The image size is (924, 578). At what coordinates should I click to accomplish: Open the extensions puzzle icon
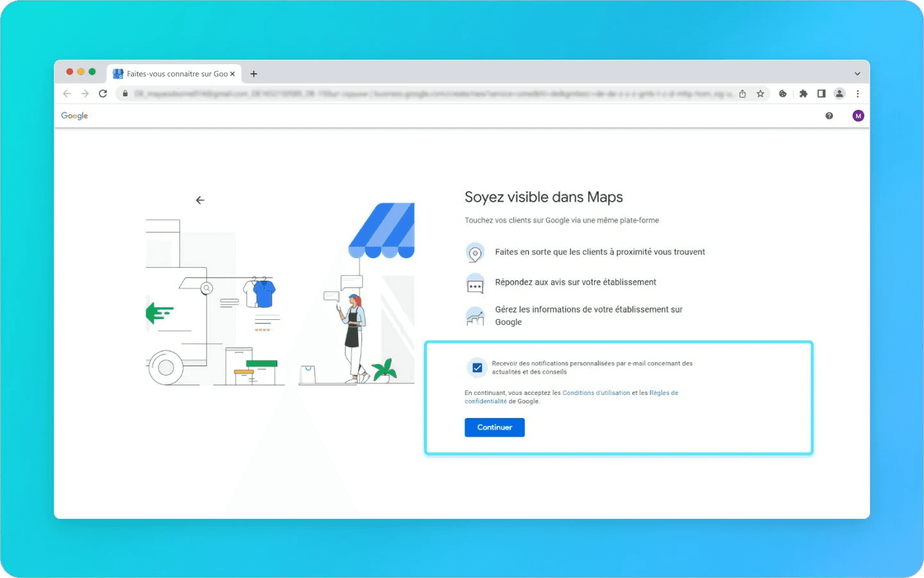(x=803, y=94)
